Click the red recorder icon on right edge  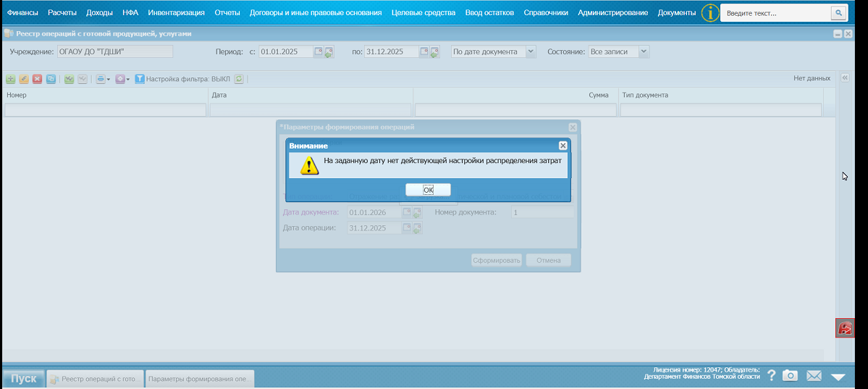pos(845,328)
